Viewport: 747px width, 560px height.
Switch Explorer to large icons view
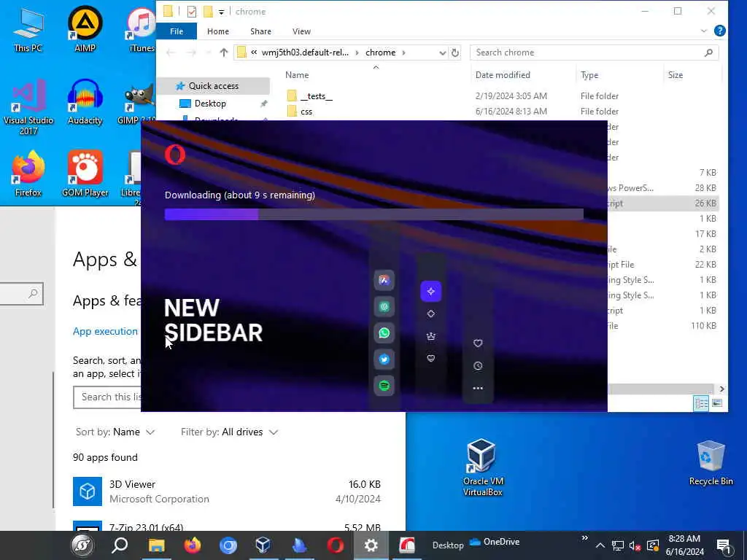point(717,403)
